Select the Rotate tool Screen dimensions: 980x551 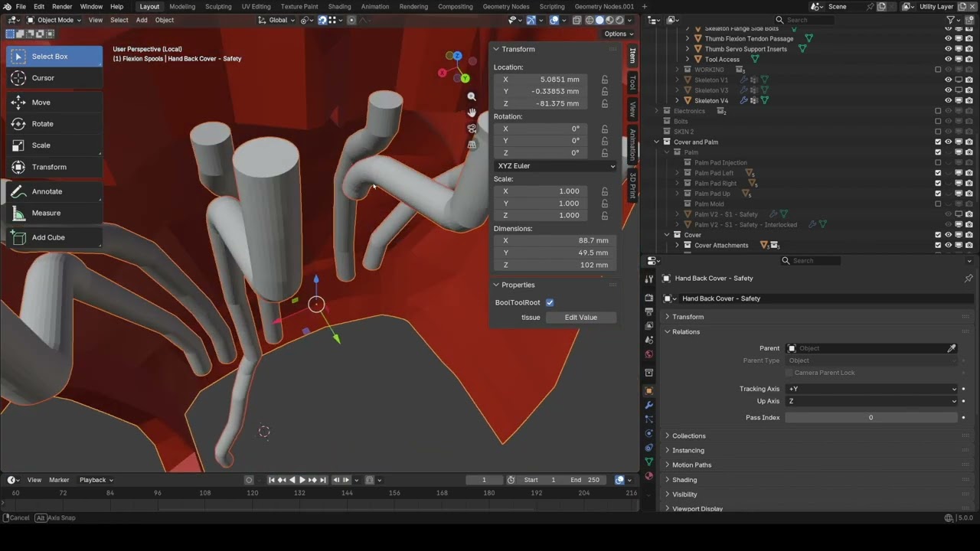click(42, 124)
